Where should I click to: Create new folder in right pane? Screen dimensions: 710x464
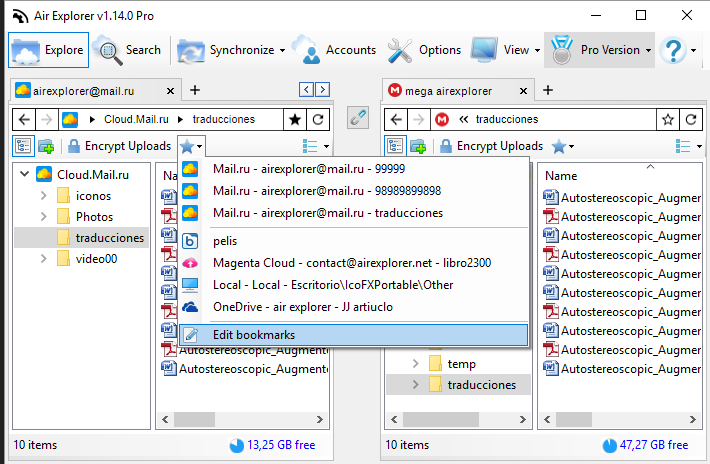point(418,146)
